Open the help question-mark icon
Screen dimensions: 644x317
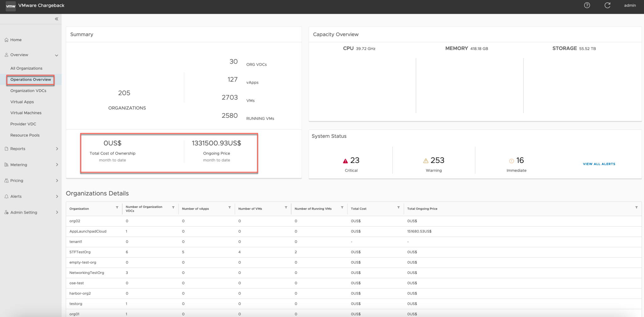587,5
